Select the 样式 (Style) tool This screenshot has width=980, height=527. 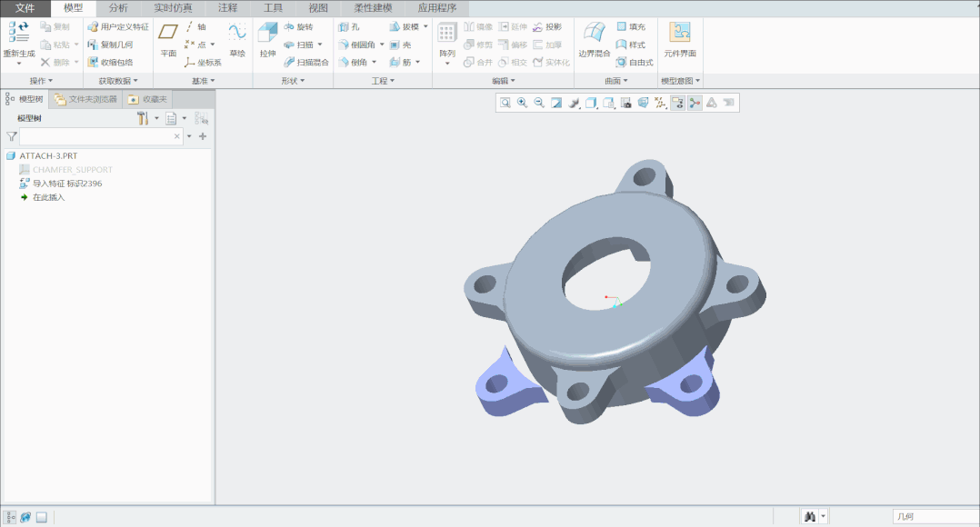(631, 45)
